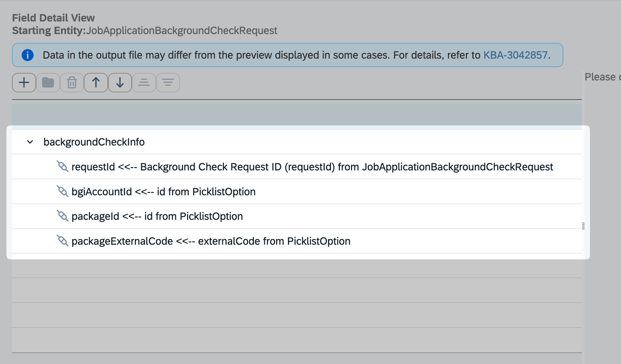Click the toolbar icon with lines widening downward

tap(144, 82)
